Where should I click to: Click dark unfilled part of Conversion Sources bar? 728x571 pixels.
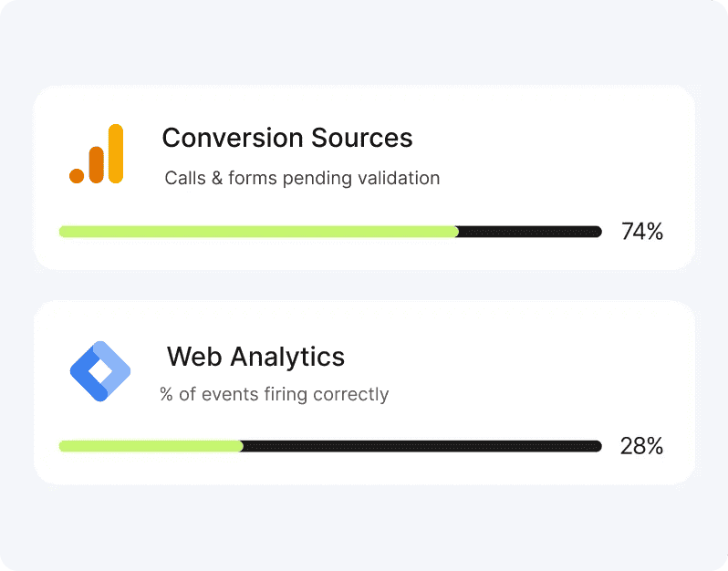[x=529, y=232]
